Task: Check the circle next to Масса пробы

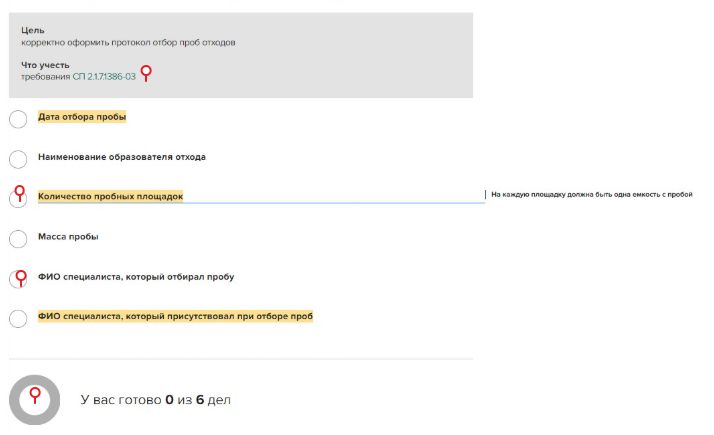Action: (18, 239)
